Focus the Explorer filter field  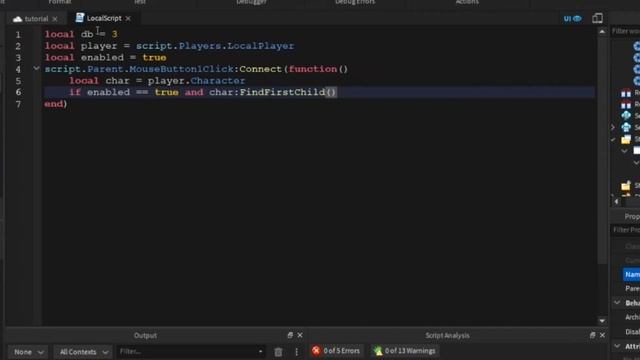tap(626, 31)
